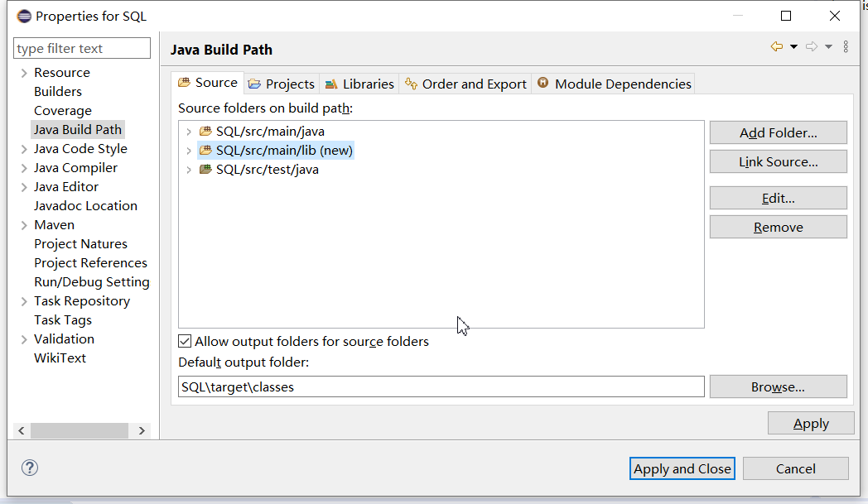Viewport: 868px width, 504px height.
Task: Click the package icon beside SQL/src/main/lib (new)
Action: coord(205,150)
